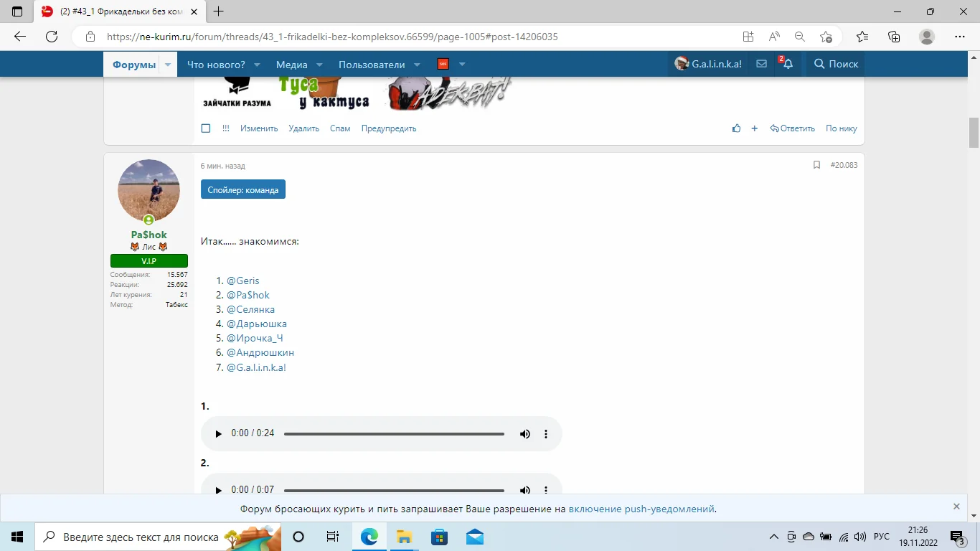980x551 pixels.
Task: Open the @Geris profile link
Action: pyautogui.click(x=243, y=281)
